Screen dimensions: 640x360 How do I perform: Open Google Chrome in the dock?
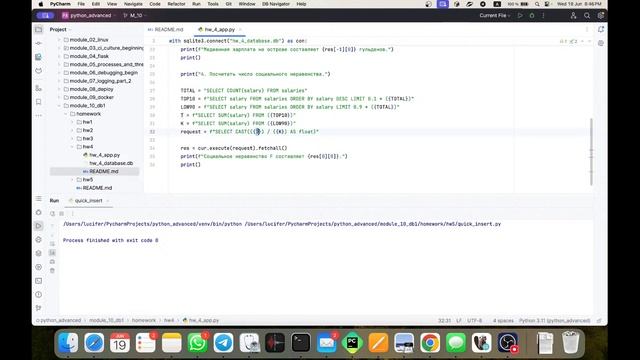pyautogui.click(x=430, y=343)
